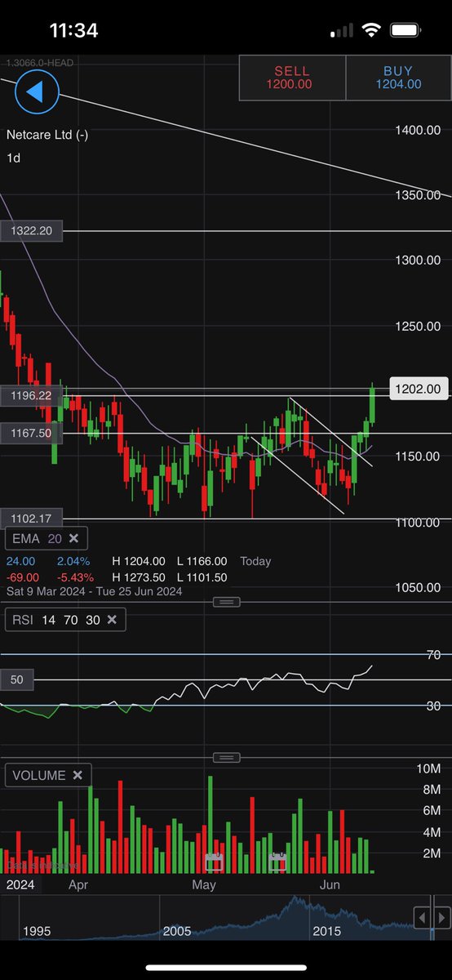Tap the 1202.00 current price tag

(420, 390)
